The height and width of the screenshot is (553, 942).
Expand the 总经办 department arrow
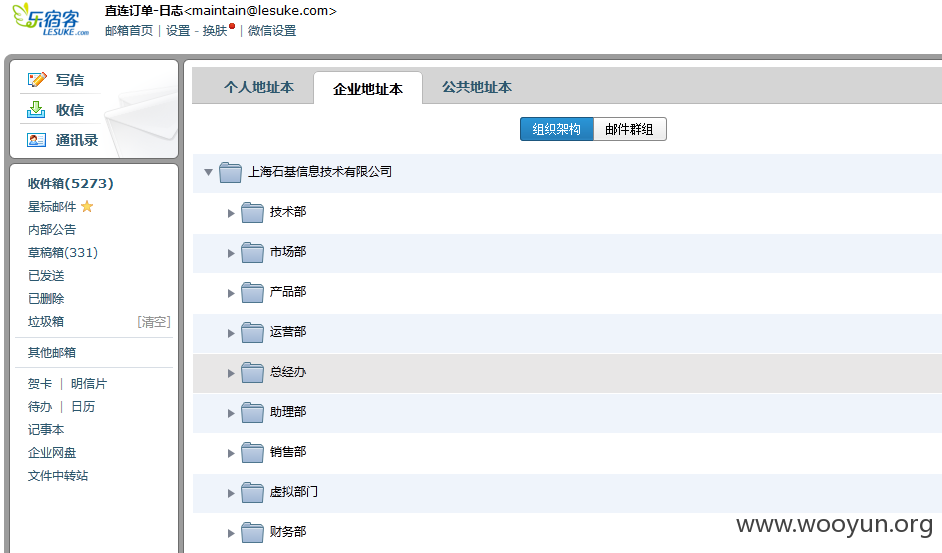coord(231,373)
